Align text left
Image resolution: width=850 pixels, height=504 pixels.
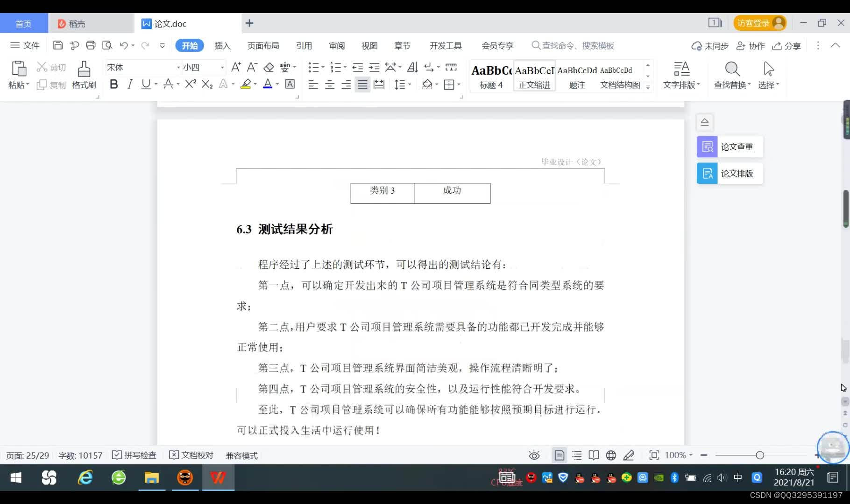click(x=313, y=84)
